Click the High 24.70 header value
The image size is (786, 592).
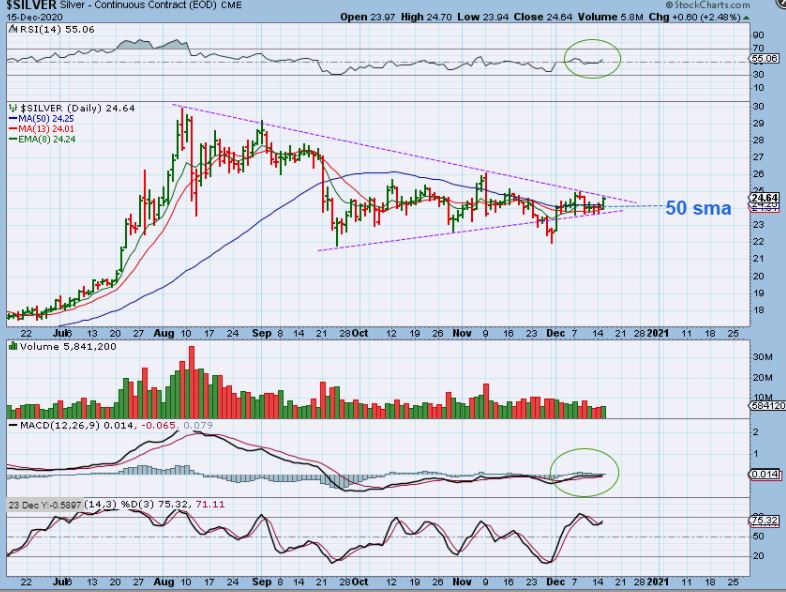click(x=427, y=17)
